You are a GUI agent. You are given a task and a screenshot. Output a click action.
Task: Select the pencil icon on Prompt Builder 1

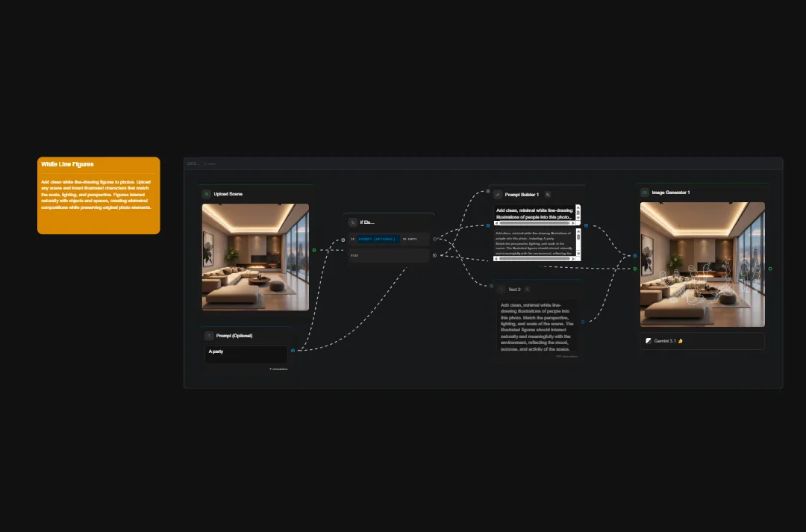498,195
